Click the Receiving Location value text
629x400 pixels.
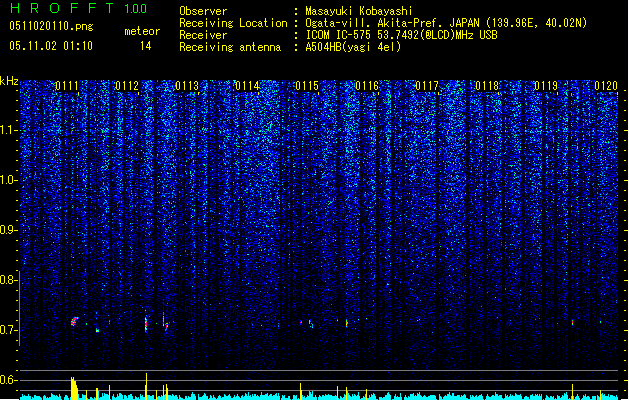[x=446, y=23]
